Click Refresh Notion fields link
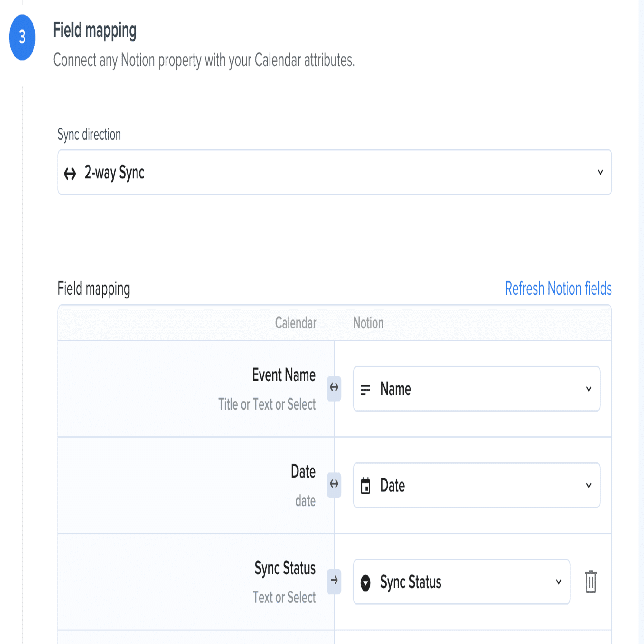This screenshot has width=644, height=644. tap(558, 288)
